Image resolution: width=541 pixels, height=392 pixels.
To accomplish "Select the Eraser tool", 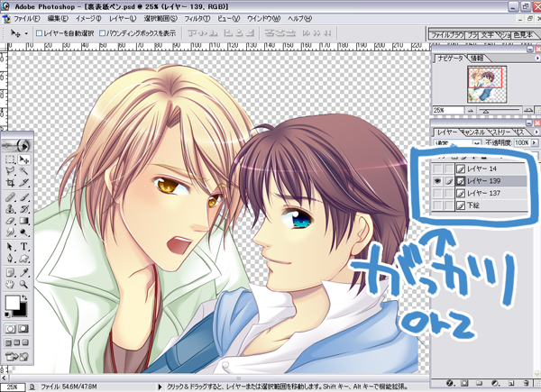I will [x=10, y=221].
